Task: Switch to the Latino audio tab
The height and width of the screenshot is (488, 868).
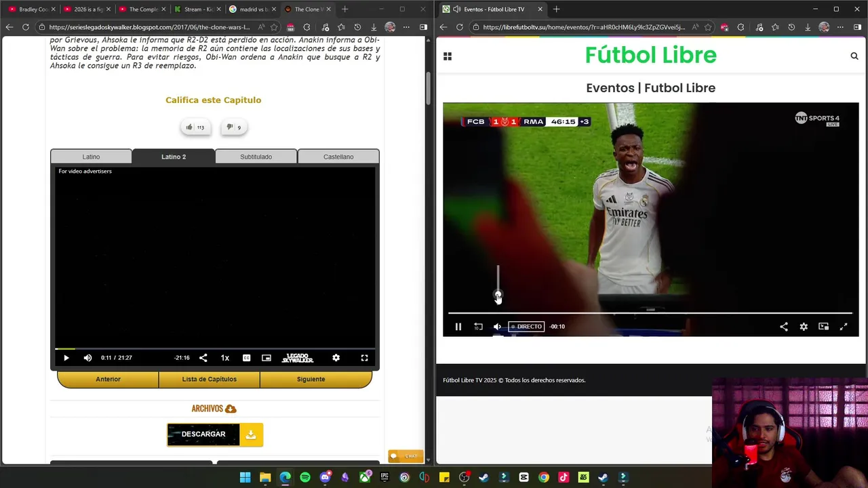Action: click(x=91, y=157)
